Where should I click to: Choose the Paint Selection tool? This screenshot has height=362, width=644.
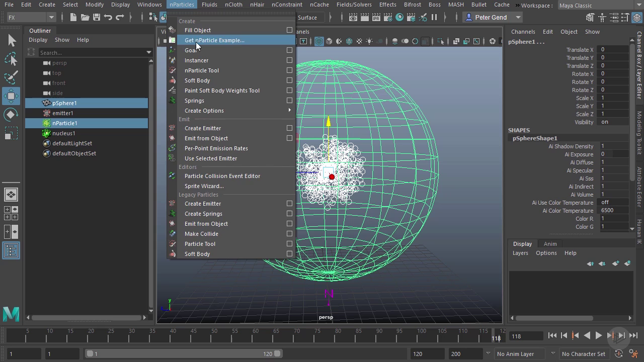11,77
